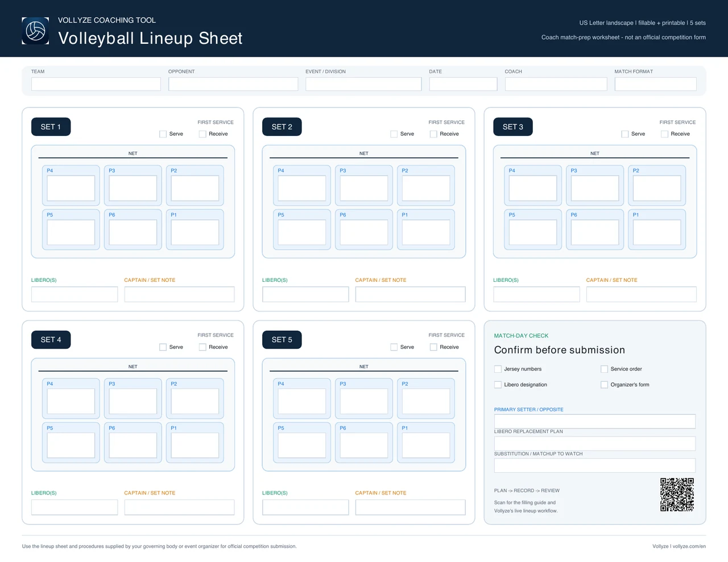
Task: Tick the Organizer's form checkbox
Action: point(604,385)
